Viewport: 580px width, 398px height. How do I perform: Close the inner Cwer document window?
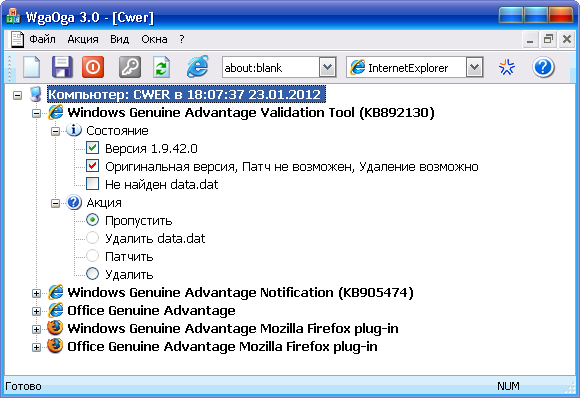[x=567, y=39]
